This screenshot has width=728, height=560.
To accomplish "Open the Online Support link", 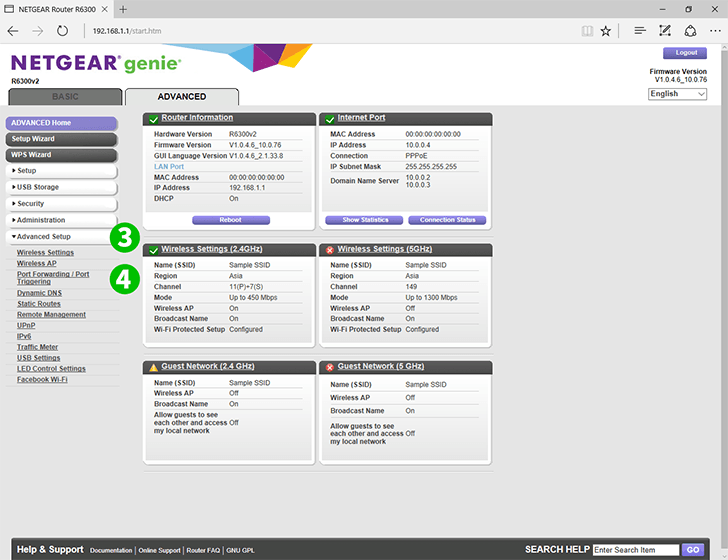I will tap(159, 551).
